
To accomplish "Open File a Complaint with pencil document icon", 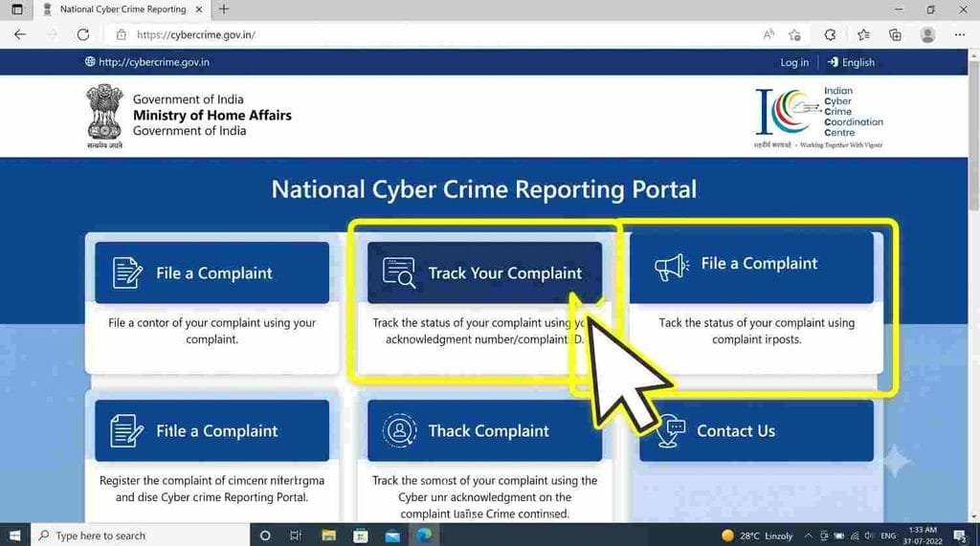I will click(212, 273).
